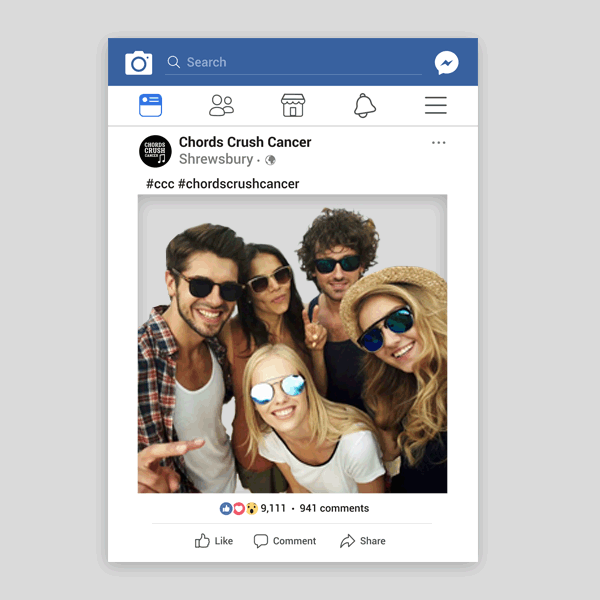Click the red heart reaction icon
The height and width of the screenshot is (600, 600).
coord(239,509)
